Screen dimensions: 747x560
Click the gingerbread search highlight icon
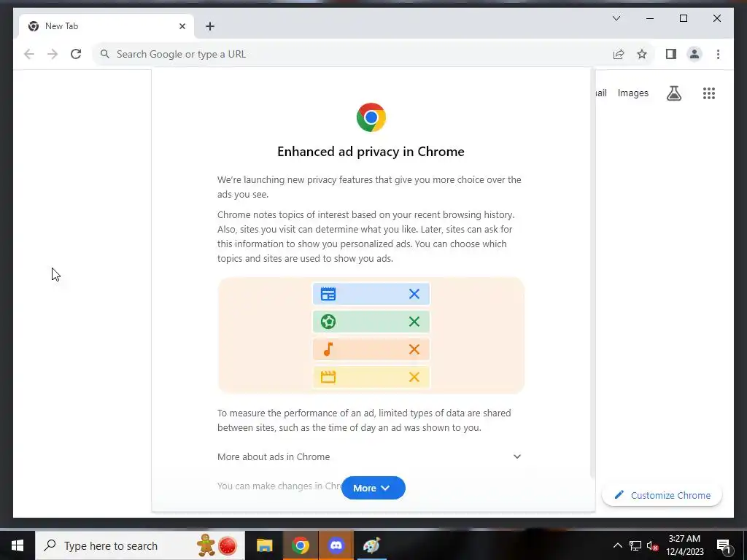(x=206, y=545)
